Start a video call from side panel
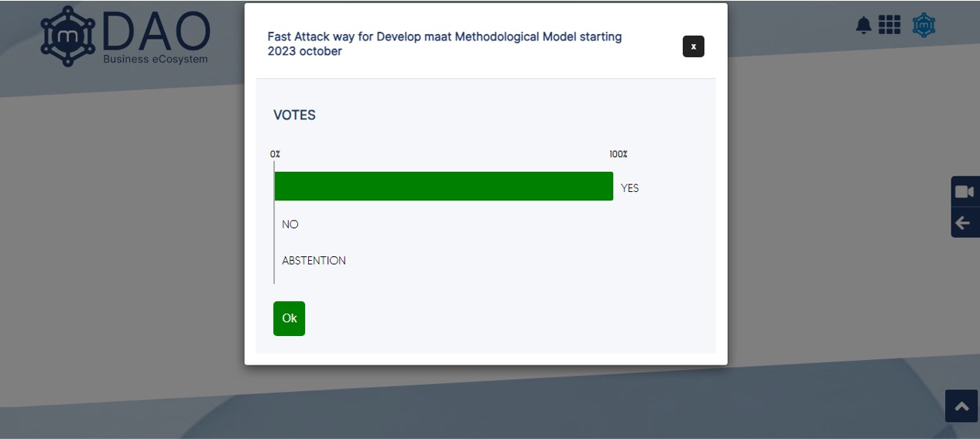The width and height of the screenshot is (980, 439). [x=964, y=192]
